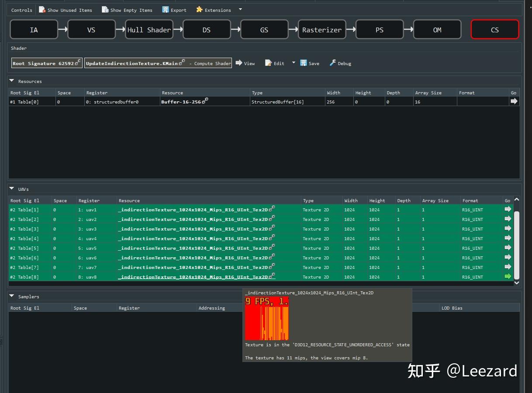Select the Rasterizer pipeline stage
Screen dimensions: 532x393
point(322,30)
